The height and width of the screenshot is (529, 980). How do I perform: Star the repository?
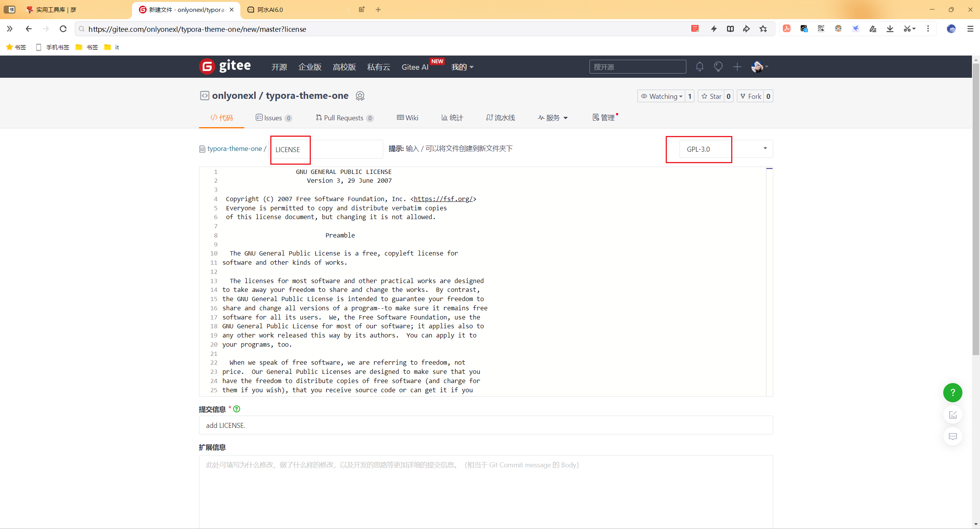point(711,96)
